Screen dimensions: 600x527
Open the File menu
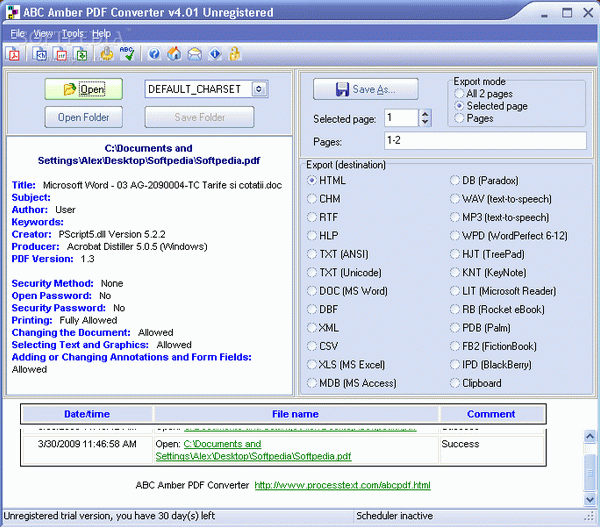[x=17, y=34]
